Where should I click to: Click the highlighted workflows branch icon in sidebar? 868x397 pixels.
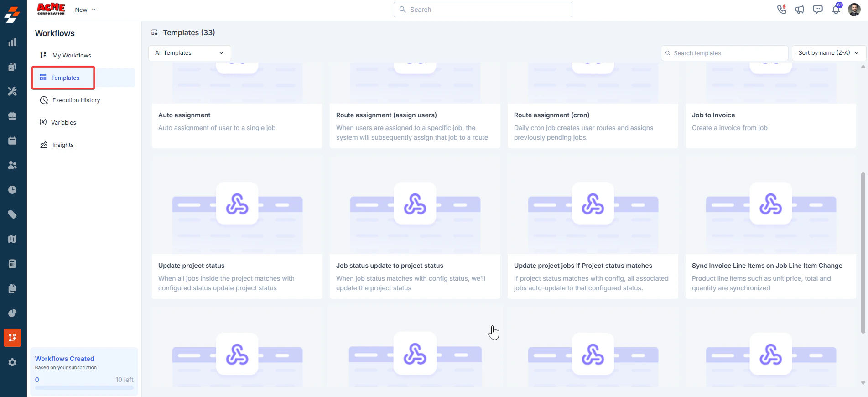click(12, 338)
